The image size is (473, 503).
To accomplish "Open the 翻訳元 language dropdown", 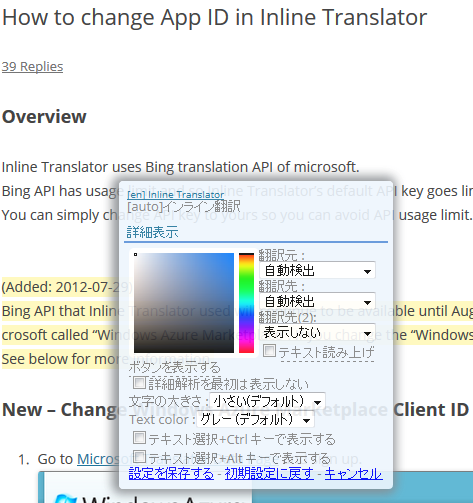I will 317,270.
